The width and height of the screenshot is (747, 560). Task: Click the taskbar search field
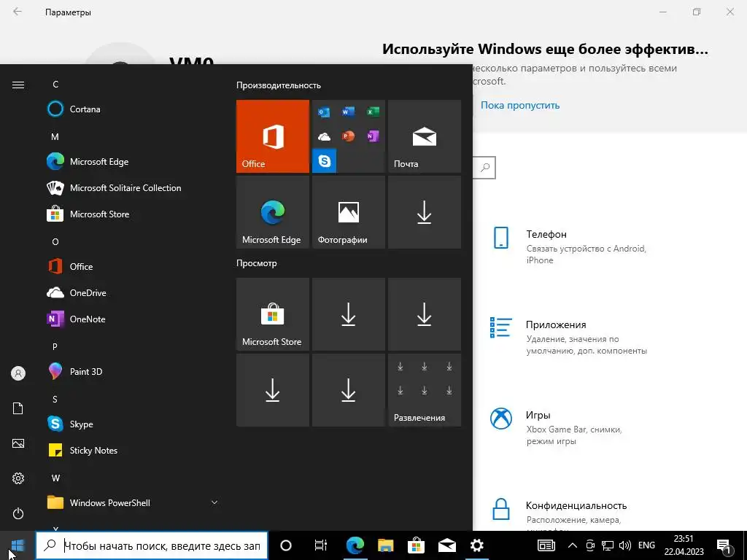pos(152,545)
